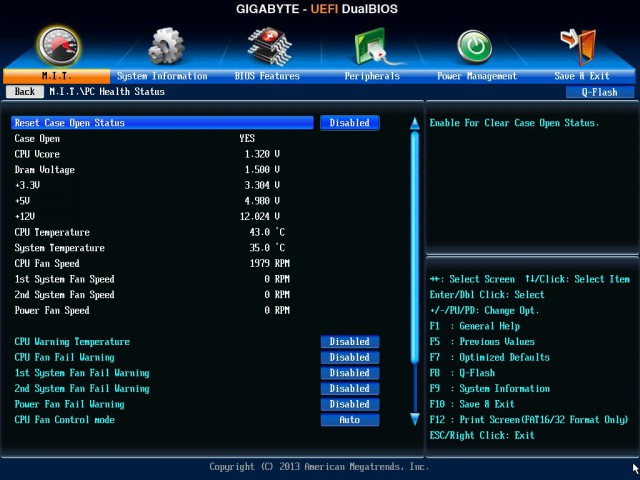This screenshot has width=640, height=480.
Task: Change Power Fan Fail Warning Disabled value
Action: (350, 404)
